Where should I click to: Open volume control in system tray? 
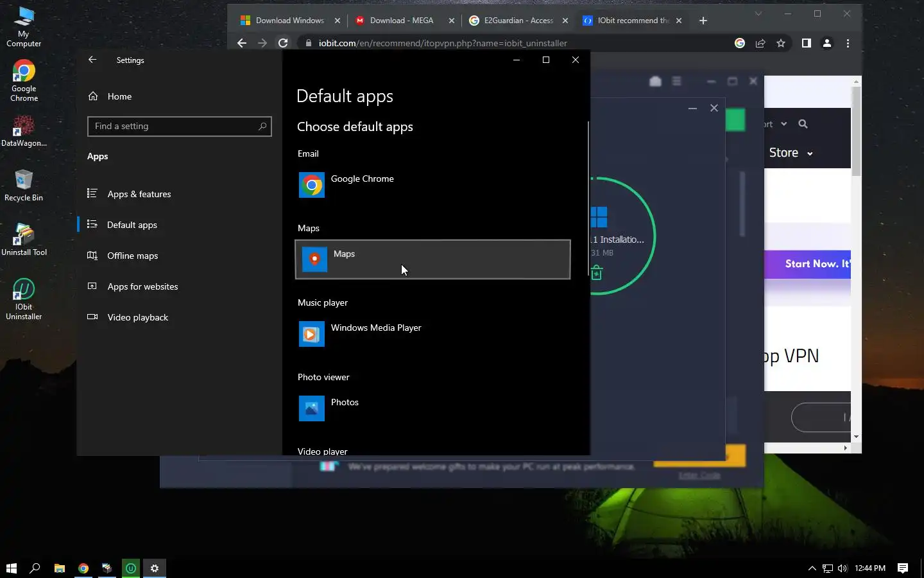[843, 568]
